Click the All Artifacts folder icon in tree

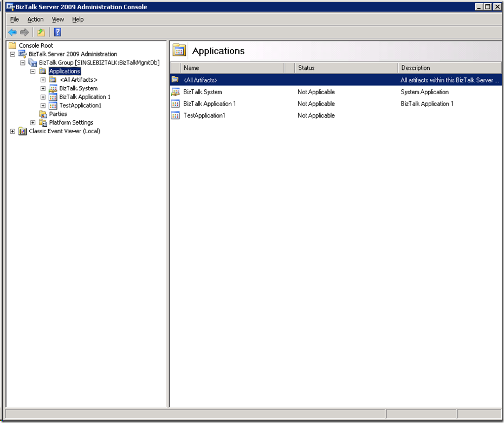click(53, 80)
